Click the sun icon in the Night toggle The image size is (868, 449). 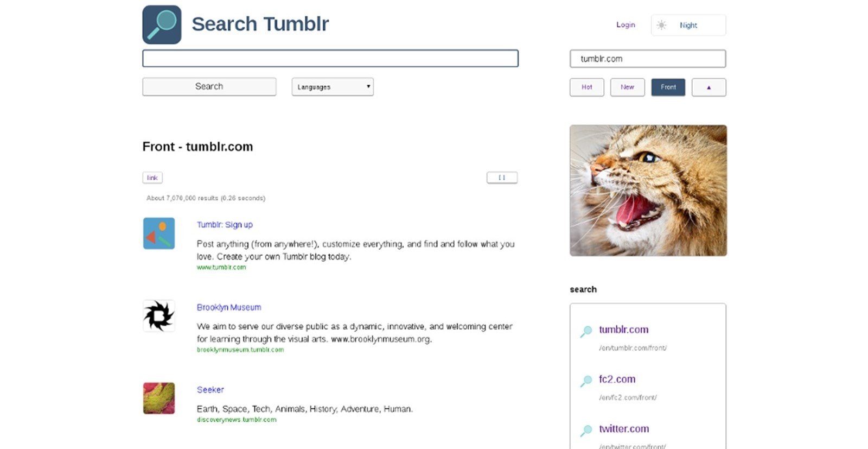[x=661, y=25]
